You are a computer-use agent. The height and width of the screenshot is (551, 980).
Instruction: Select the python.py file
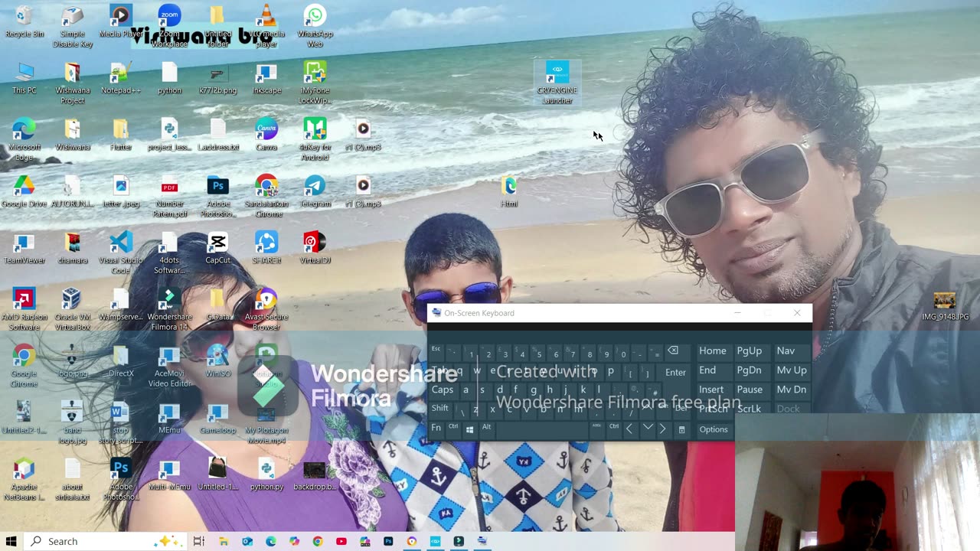tap(266, 474)
